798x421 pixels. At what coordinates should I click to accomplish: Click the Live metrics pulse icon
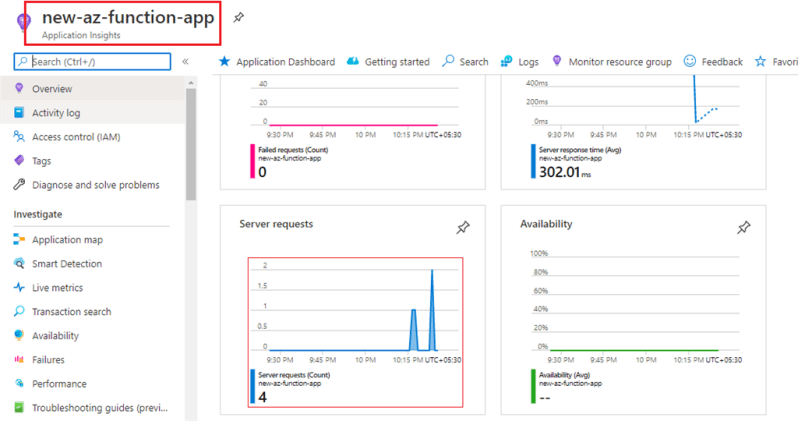click(x=19, y=287)
